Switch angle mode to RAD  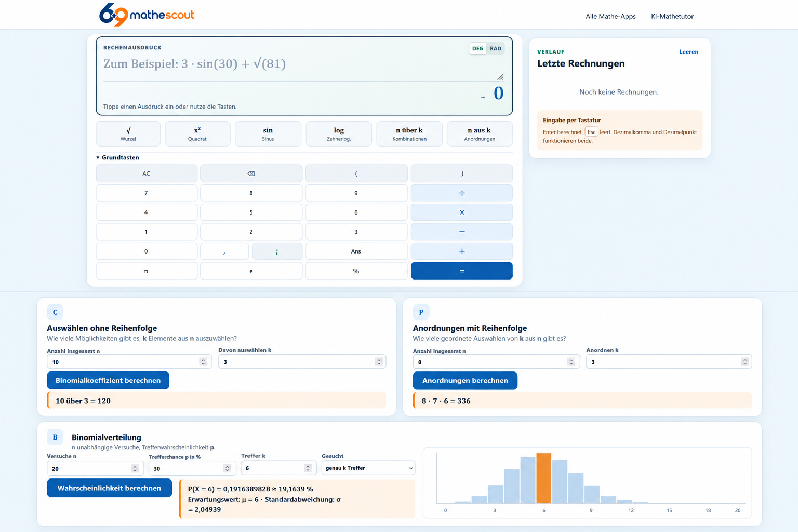coord(496,49)
